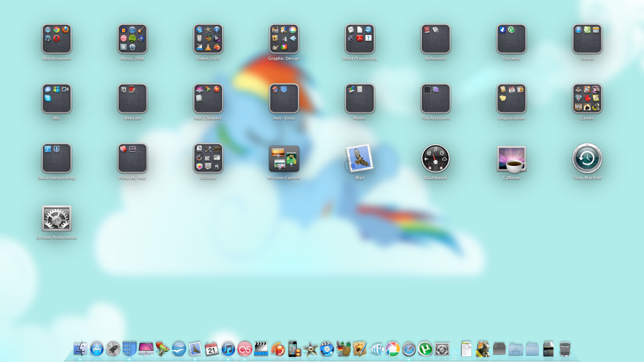
Task: Open the Organisation folder
Action: 511,99
